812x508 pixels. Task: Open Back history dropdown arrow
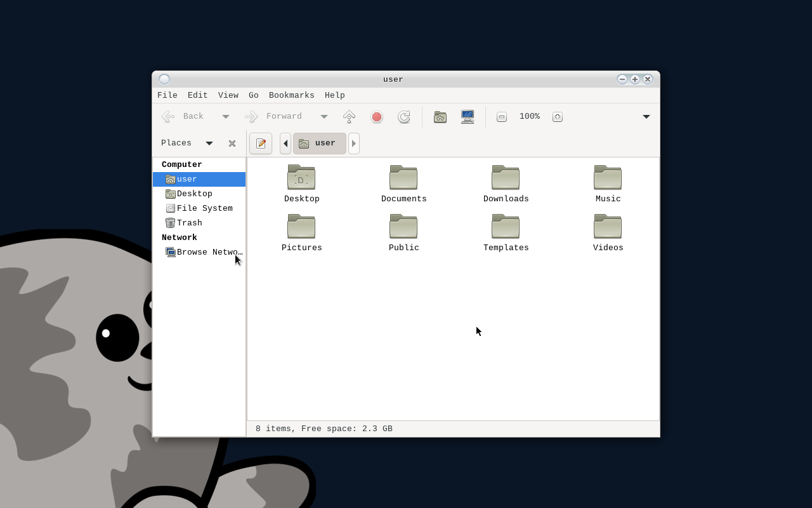[x=225, y=117]
